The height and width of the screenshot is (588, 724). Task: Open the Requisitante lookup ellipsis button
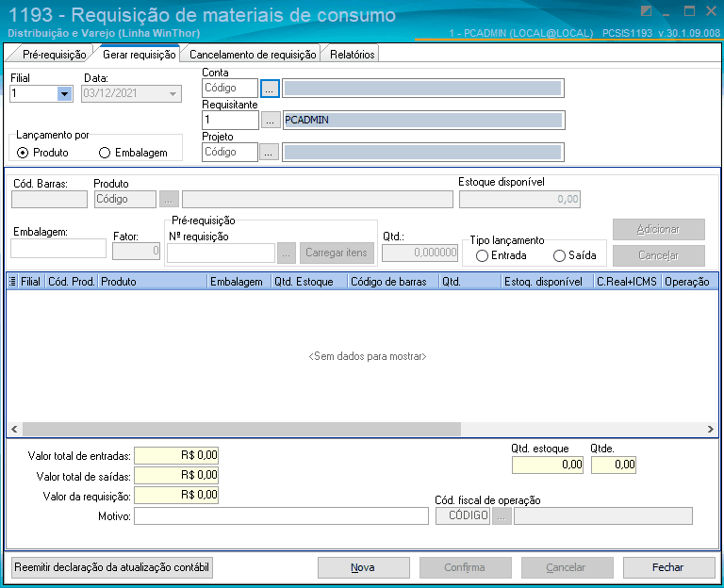click(x=271, y=120)
